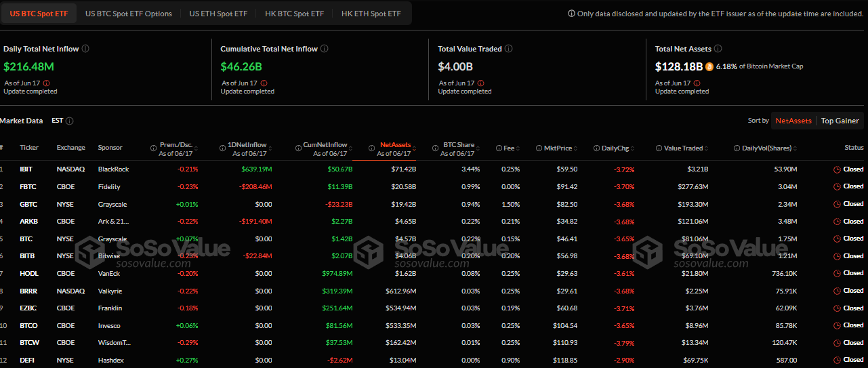The width and height of the screenshot is (868, 368).
Task: Click the clock status icon in FBTC row
Action: point(837,186)
